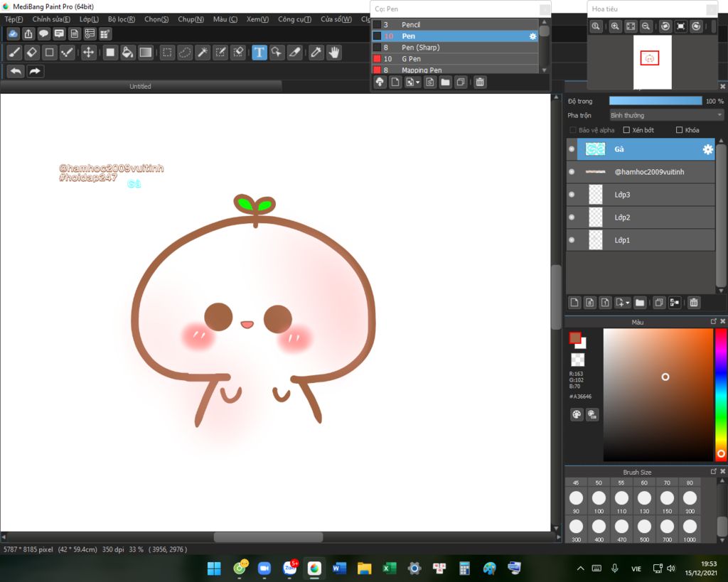Choose the G Pen brush
Screen dimensions: 728x582
tap(455, 59)
